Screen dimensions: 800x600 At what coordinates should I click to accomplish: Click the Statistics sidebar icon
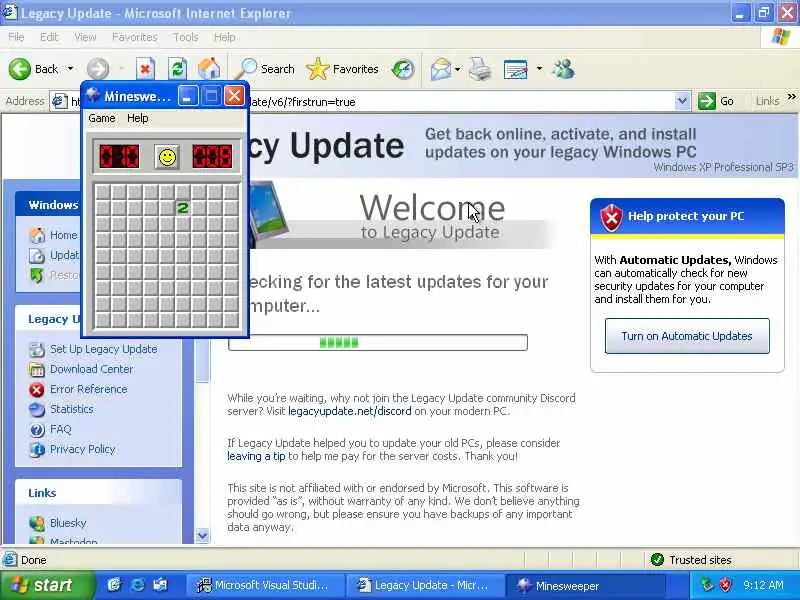click(37, 410)
